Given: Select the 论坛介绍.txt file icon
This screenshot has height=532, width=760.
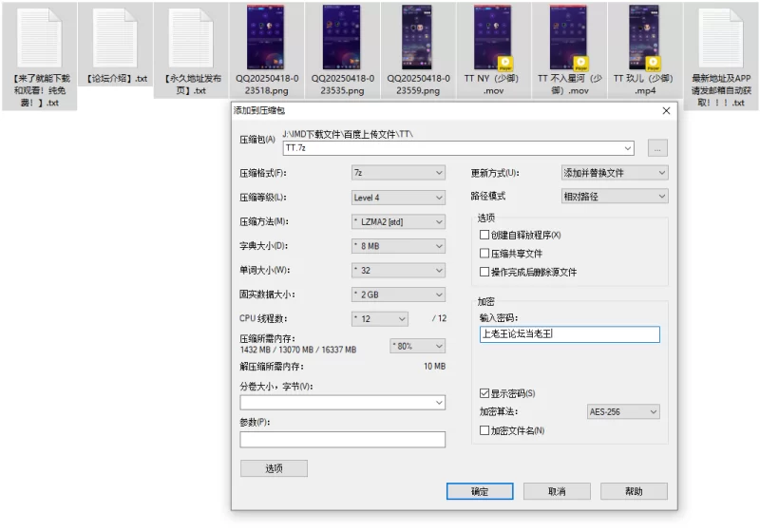Looking at the screenshot, I should [116, 38].
